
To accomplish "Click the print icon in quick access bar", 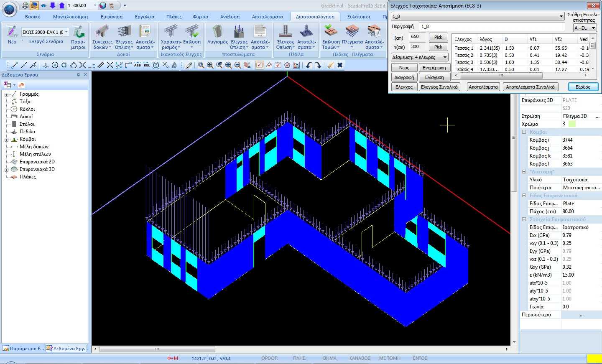I will click(25, 5).
